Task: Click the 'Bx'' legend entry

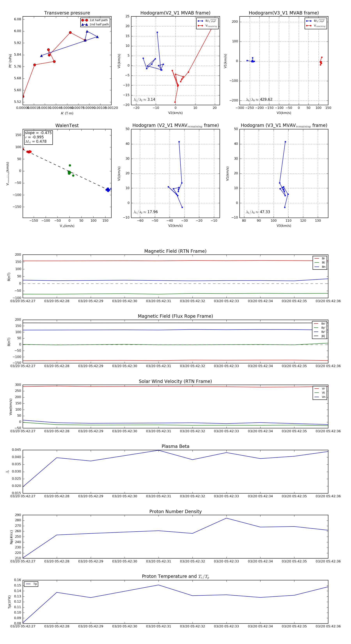Action: pos(320,324)
